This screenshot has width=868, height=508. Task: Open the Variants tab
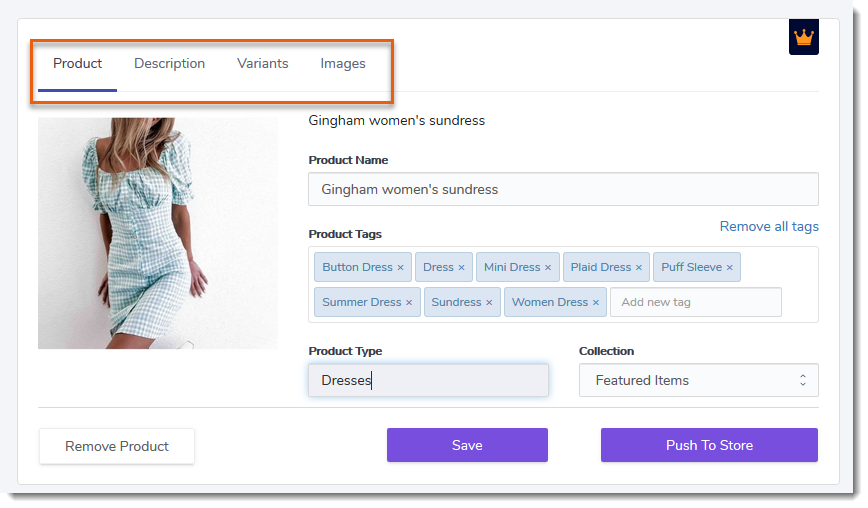[262, 64]
